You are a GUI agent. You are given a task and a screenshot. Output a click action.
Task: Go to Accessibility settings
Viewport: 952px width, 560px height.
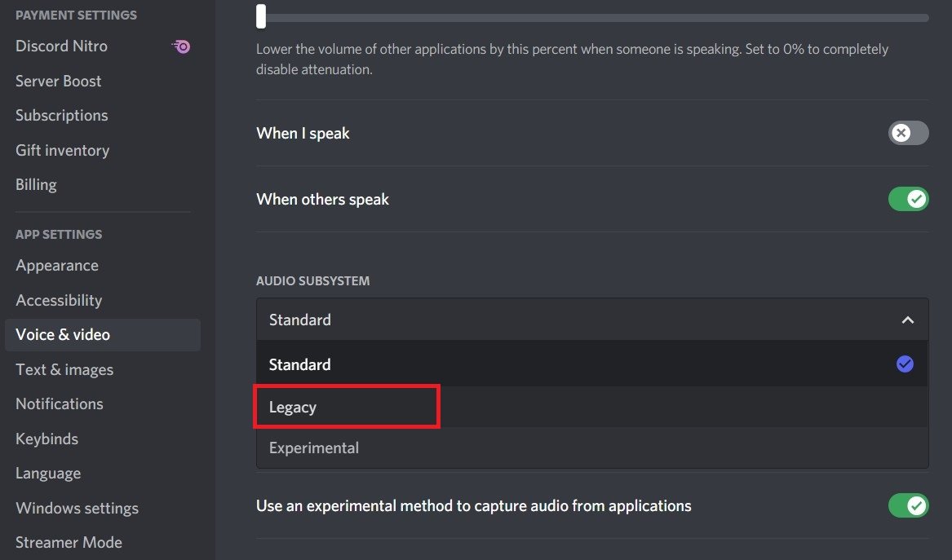point(59,301)
